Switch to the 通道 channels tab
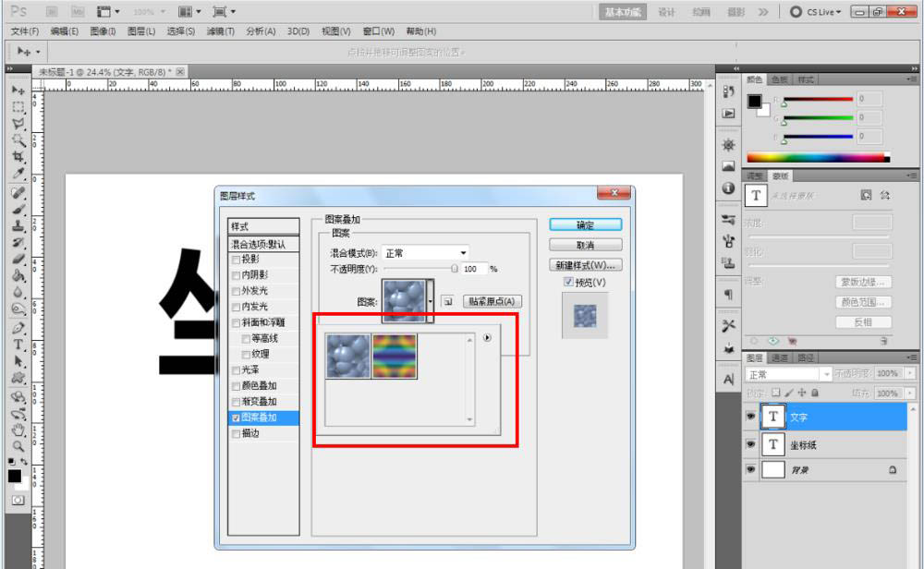 (781, 357)
